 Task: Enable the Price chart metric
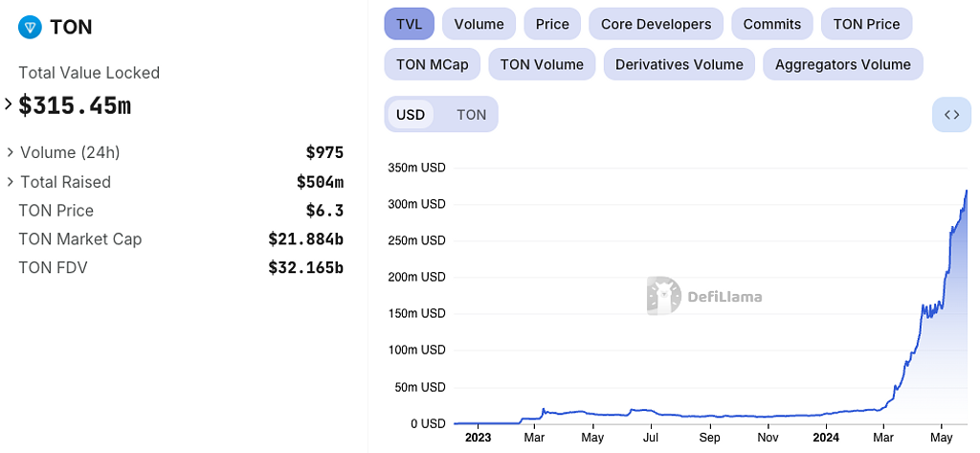click(552, 24)
